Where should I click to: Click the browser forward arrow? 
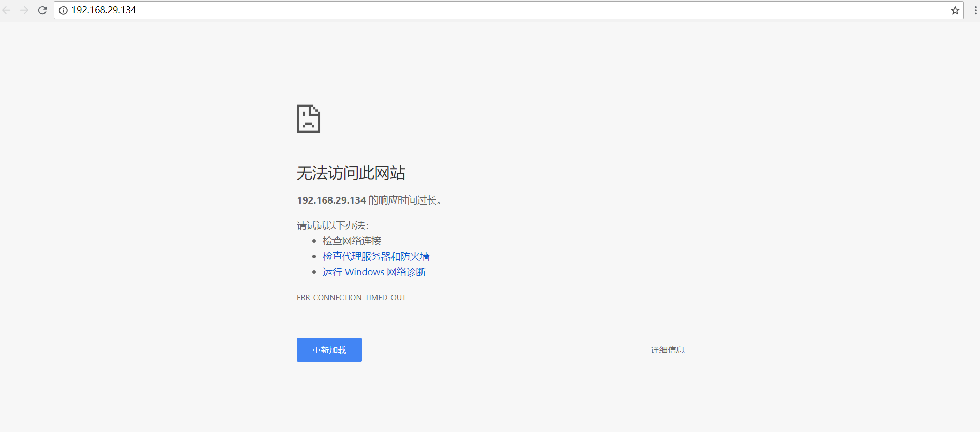pos(24,10)
